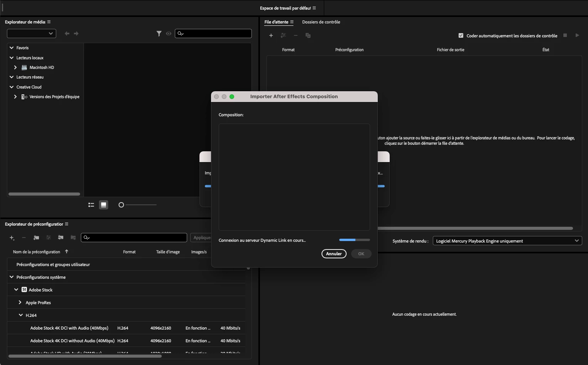
Task: Open the Explorateur de préconfiguration panel menu
Action: point(67,224)
